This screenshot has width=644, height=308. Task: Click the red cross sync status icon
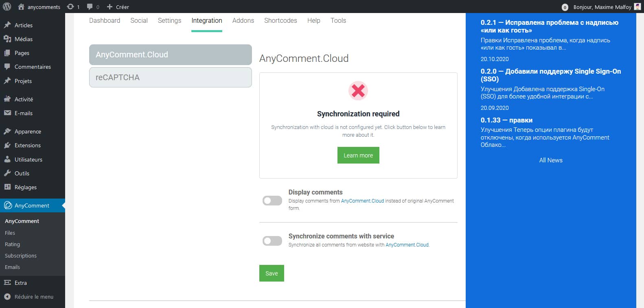tap(358, 90)
